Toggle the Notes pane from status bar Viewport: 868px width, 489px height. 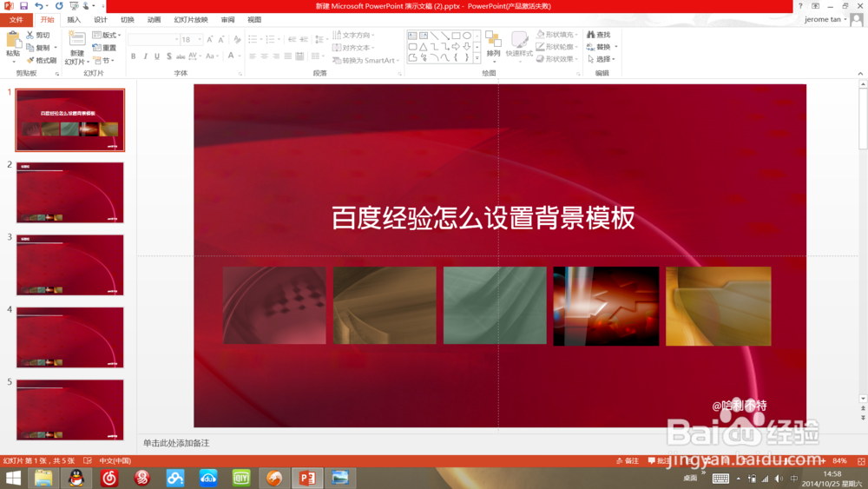click(628, 460)
